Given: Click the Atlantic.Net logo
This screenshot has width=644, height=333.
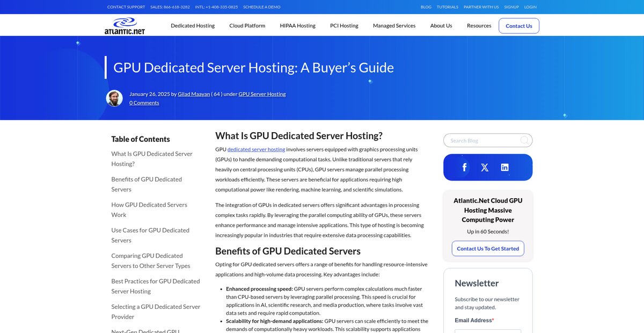Looking at the screenshot, I should (125, 25).
